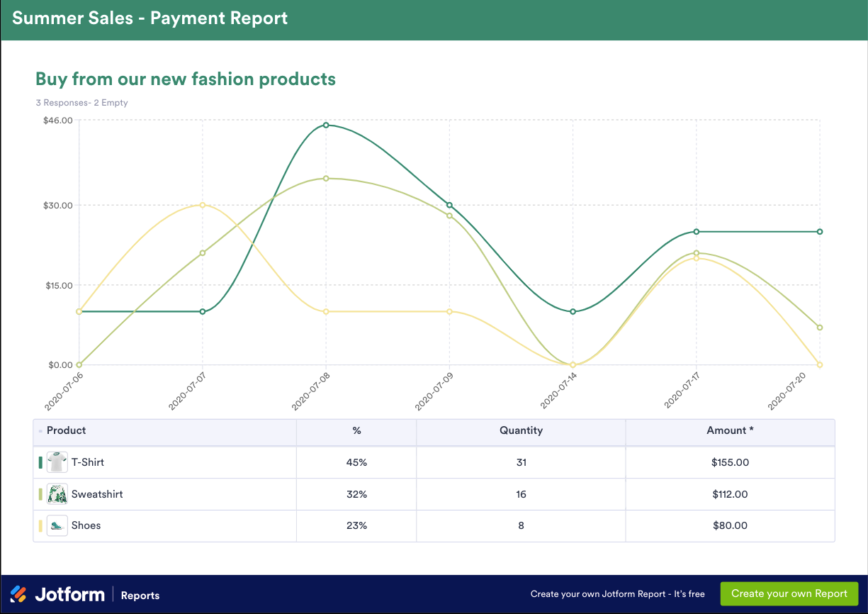The image size is (868, 614).
Task: Click the Jotform logo icon
Action: [x=18, y=594]
